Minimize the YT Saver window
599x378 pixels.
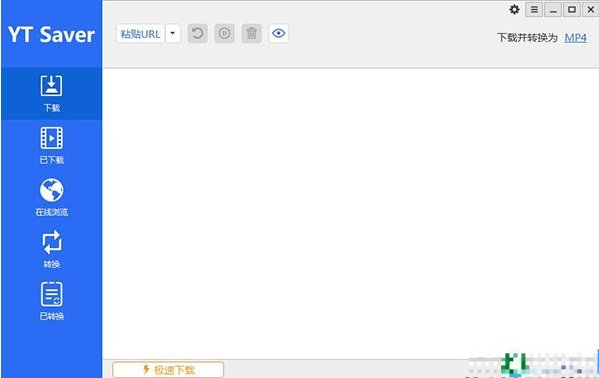[x=553, y=10]
